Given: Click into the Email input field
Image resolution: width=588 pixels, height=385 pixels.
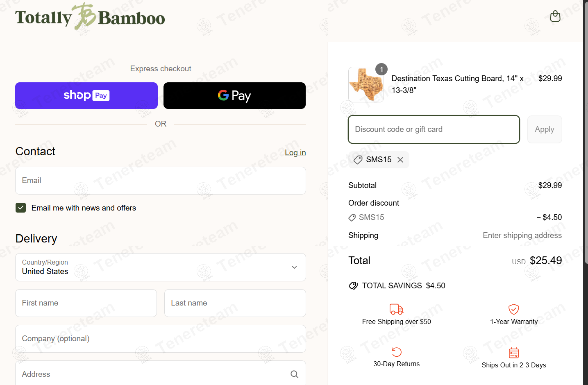Looking at the screenshot, I should pyautogui.click(x=160, y=181).
